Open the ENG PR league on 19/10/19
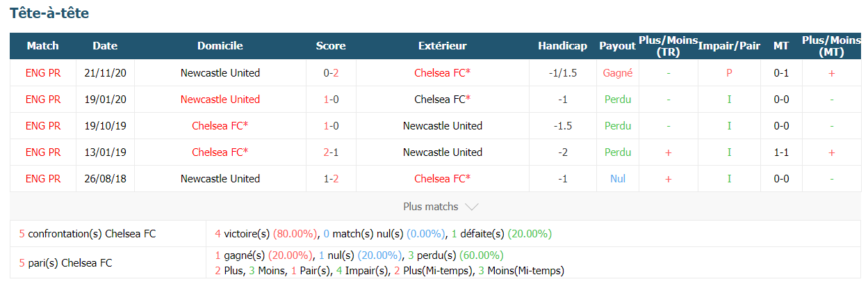 click(x=43, y=125)
